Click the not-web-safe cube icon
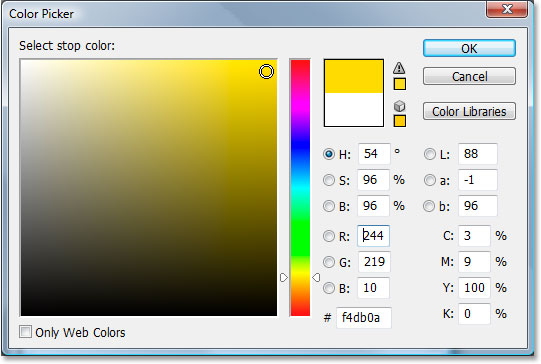Image resolution: width=541 pixels, height=364 pixels. point(399,106)
